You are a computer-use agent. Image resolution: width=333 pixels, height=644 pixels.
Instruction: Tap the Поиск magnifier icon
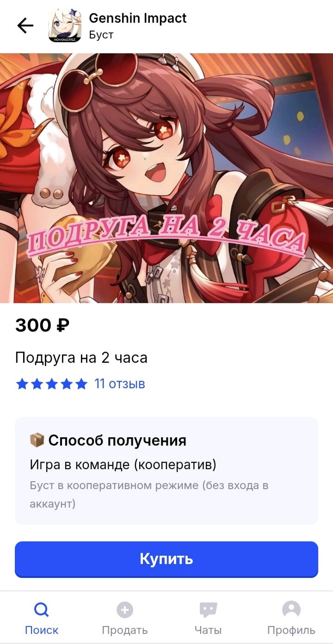coord(42,610)
